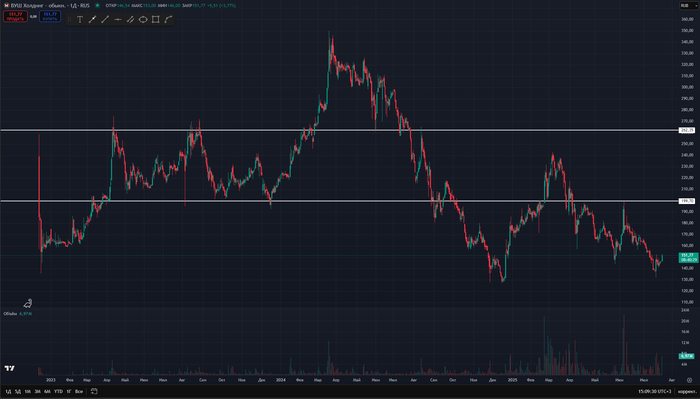Open the go-to-date calendar icon
The image size is (700, 399).
click(x=94, y=391)
